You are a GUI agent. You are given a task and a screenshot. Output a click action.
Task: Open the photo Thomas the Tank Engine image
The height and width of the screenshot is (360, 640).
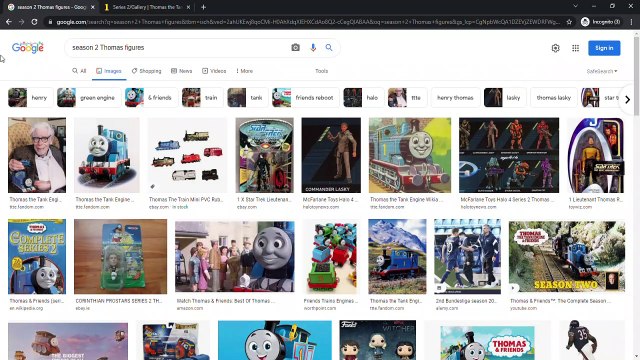(x=107, y=155)
